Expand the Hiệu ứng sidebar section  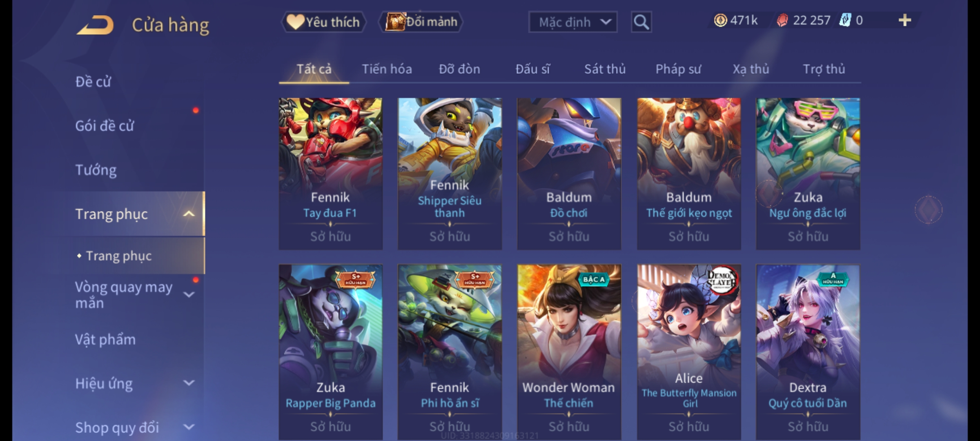[189, 383]
